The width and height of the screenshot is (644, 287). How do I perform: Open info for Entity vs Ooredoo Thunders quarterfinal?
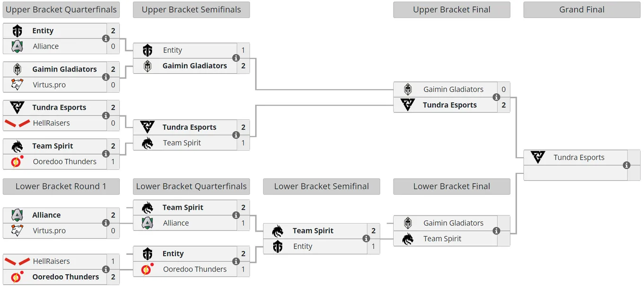[236, 261]
